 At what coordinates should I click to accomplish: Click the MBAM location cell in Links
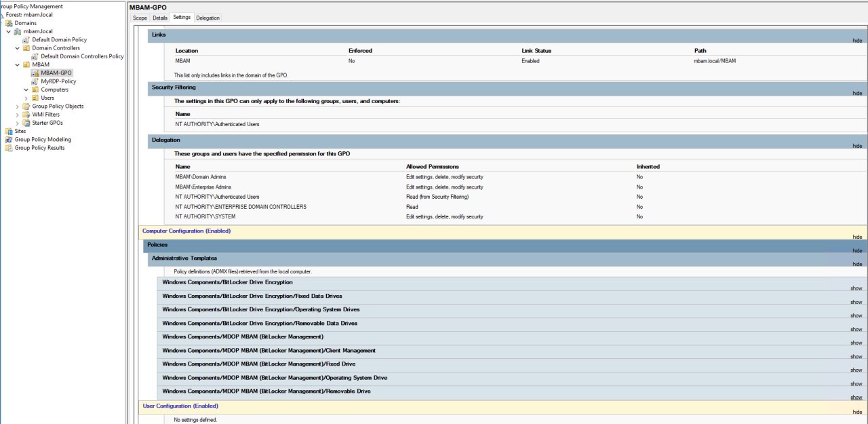[182, 61]
